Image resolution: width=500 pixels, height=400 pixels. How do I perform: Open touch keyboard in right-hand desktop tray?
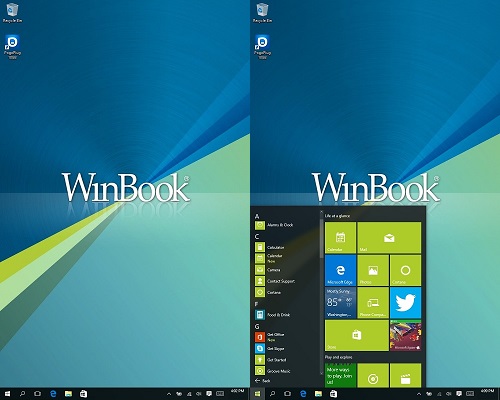(x=470, y=394)
